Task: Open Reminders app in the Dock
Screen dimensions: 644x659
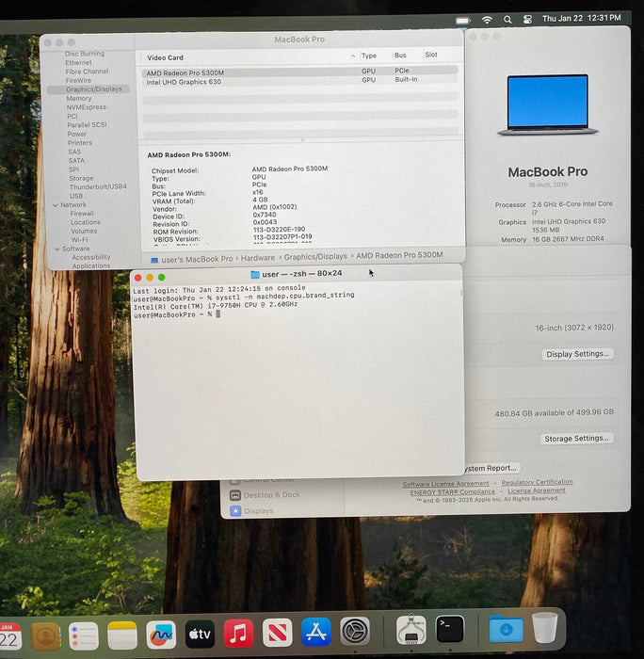Action: [x=83, y=635]
